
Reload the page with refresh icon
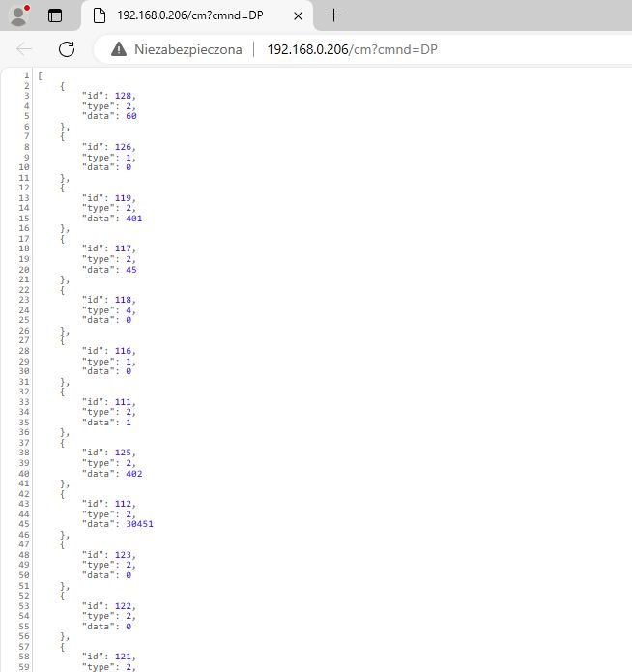coord(67,49)
